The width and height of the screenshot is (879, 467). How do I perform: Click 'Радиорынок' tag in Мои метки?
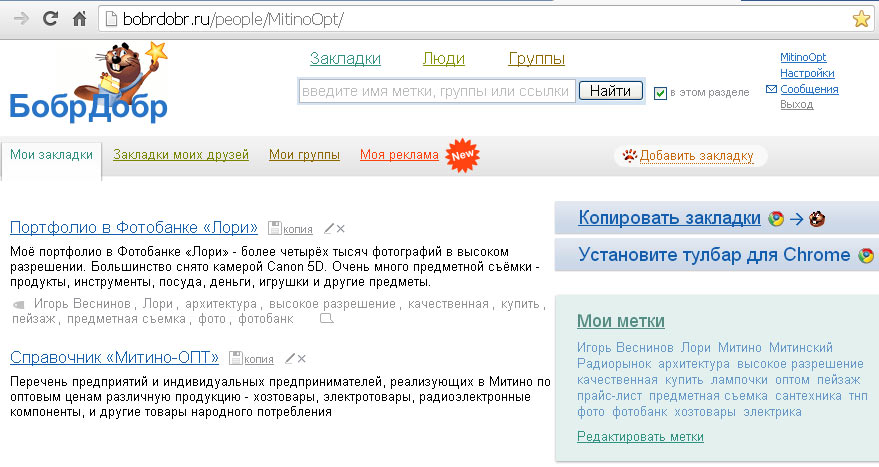(x=614, y=364)
